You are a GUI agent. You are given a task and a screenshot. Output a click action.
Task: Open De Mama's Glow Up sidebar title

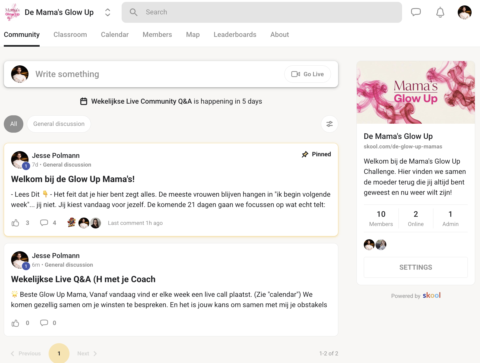pos(398,136)
